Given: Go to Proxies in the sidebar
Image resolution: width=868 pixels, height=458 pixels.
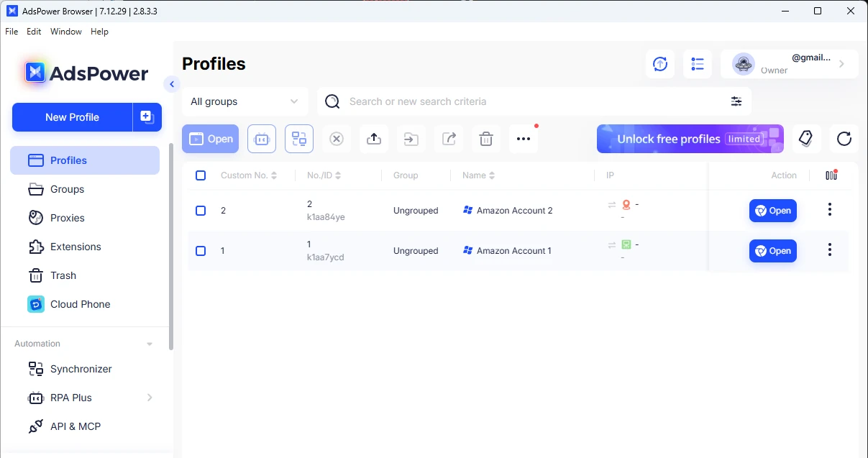Looking at the screenshot, I should point(67,218).
